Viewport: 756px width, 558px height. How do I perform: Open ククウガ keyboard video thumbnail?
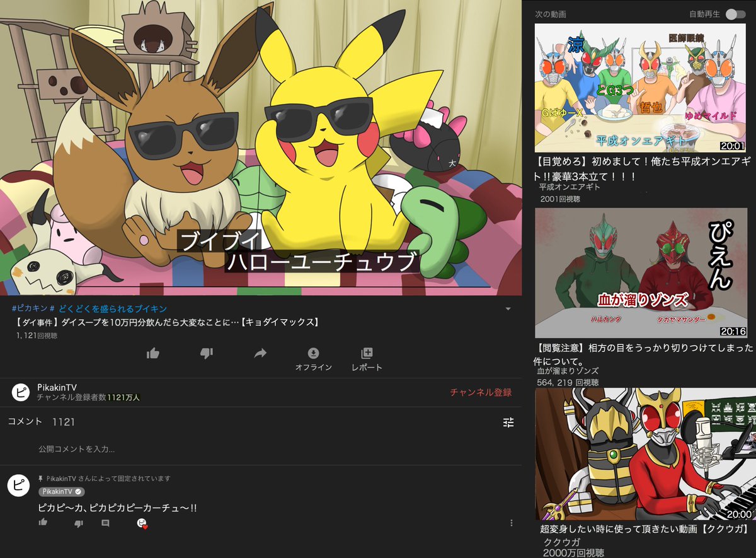point(645,454)
